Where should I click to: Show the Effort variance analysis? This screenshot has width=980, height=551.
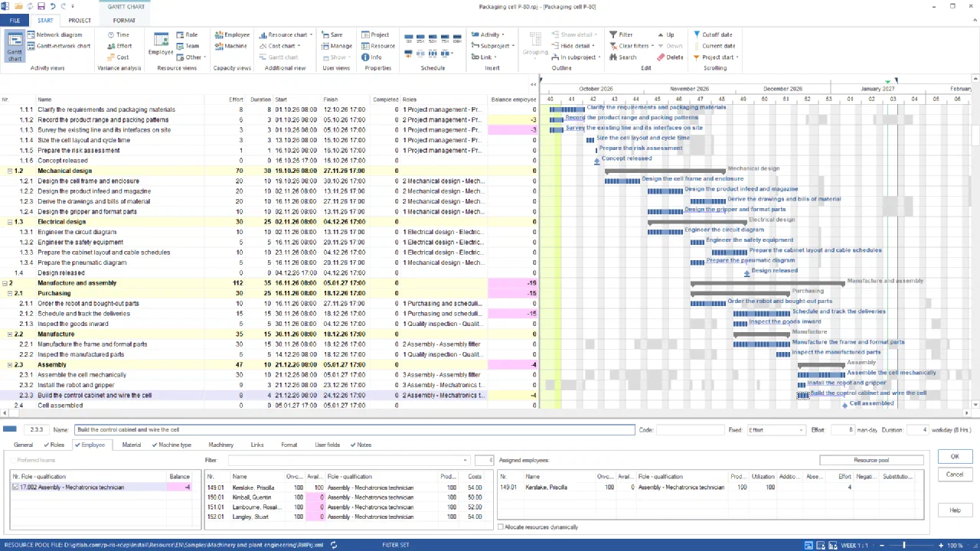pos(119,46)
